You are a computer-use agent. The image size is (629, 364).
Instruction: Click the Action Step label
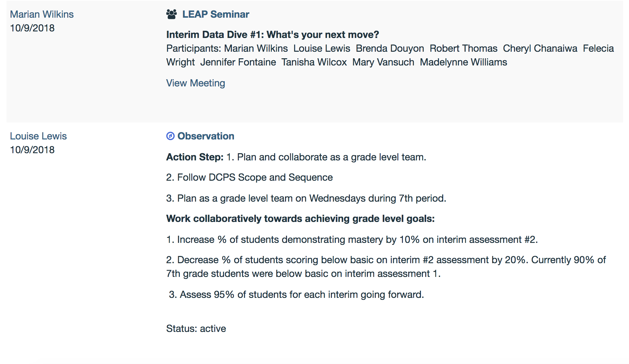[195, 157]
